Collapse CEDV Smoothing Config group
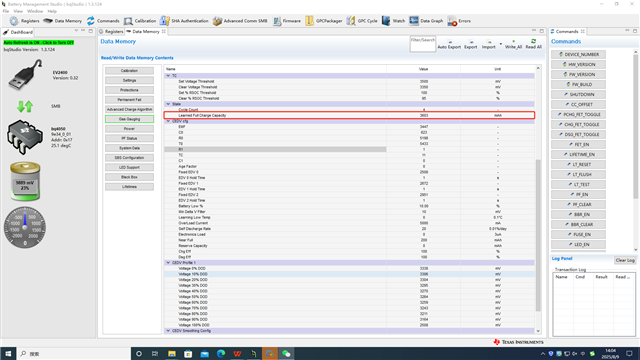 (x=168, y=331)
